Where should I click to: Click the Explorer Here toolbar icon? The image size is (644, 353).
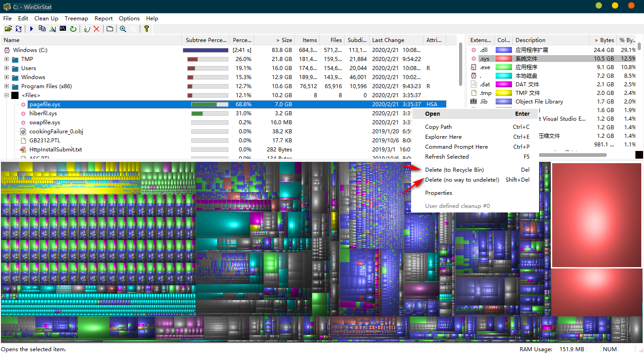click(52, 29)
